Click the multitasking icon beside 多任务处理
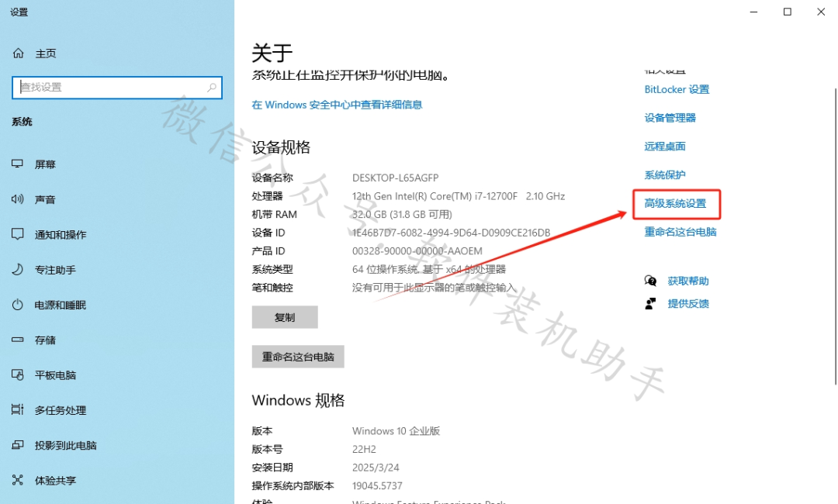The height and width of the screenshot is (504, 838). pos(18,409)
